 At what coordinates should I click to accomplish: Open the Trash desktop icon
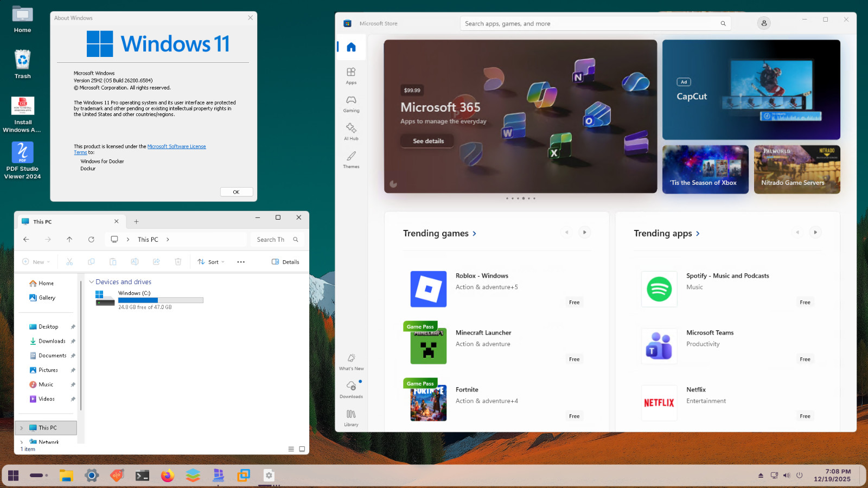coord(23,64)
